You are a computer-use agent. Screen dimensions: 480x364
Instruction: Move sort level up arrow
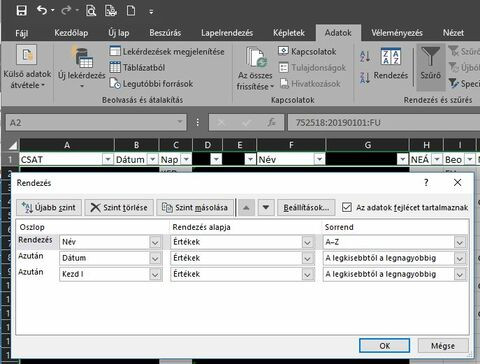pos(246,208)
